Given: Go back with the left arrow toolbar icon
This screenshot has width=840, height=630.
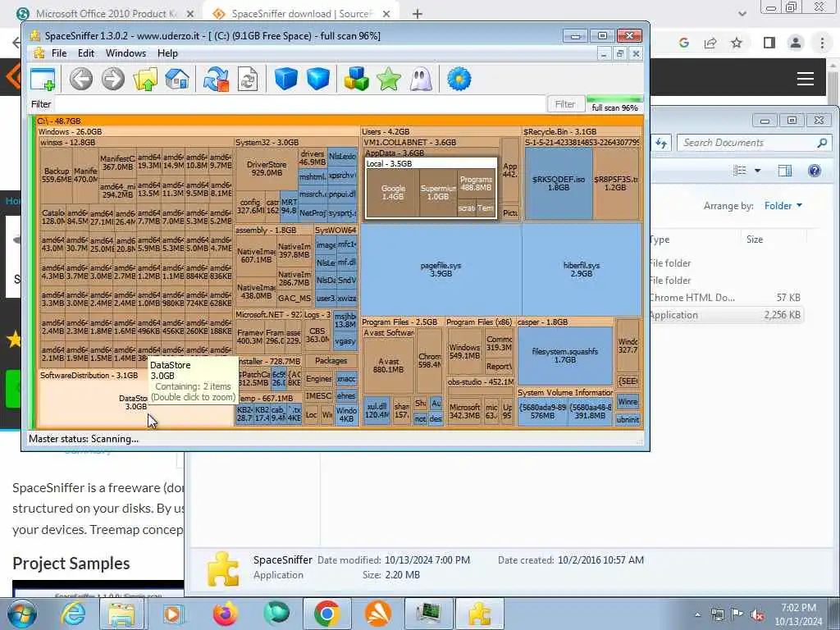Looking at the screenshot, I should coord(81,80).
